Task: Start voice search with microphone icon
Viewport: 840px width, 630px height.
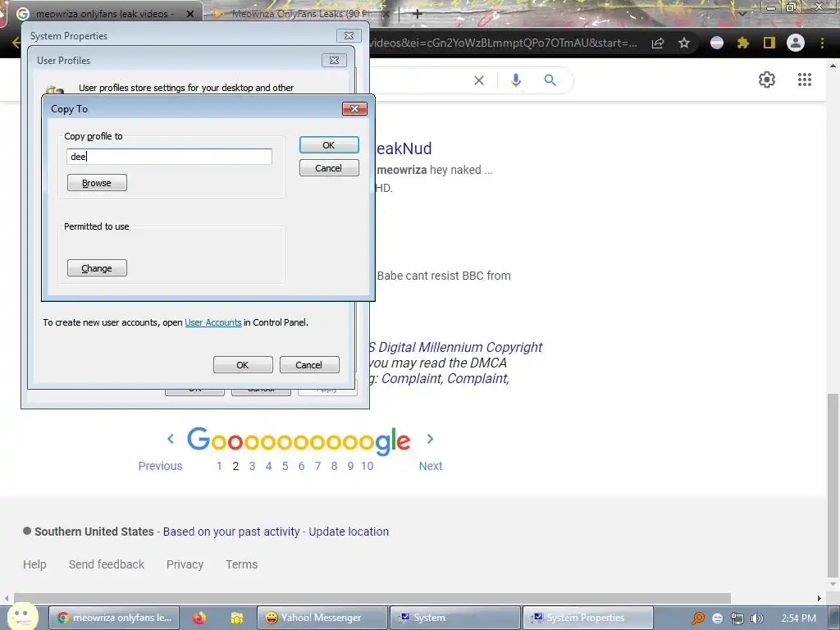Action: coord(516,80)
